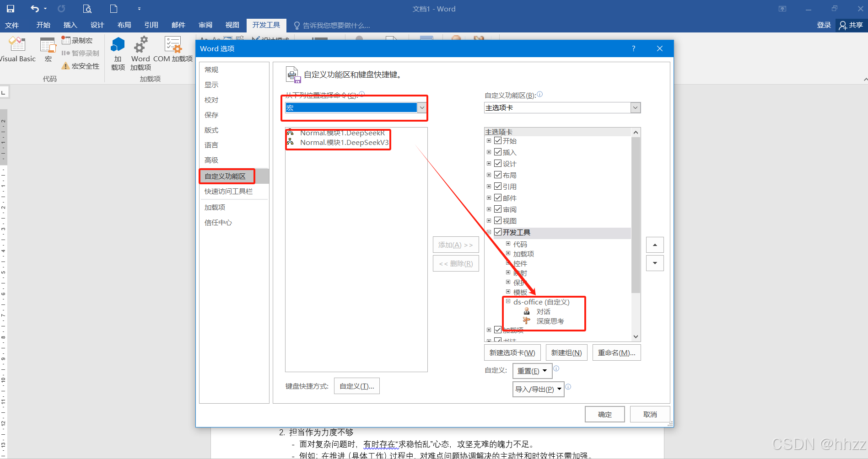
Task: Click 录制宏 record macro button
Action: 77,41
